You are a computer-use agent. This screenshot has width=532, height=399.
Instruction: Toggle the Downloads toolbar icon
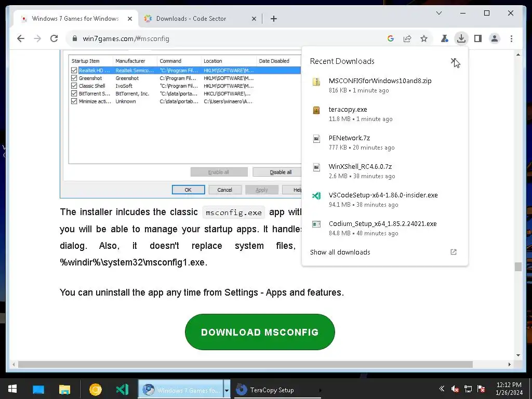click(x=461, y=38)
